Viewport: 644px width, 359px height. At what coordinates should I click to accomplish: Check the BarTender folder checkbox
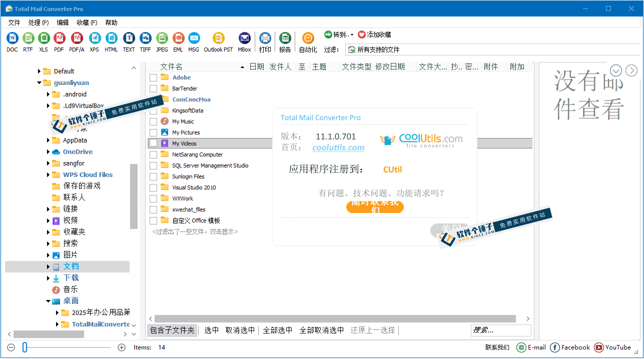click(153, 88)
